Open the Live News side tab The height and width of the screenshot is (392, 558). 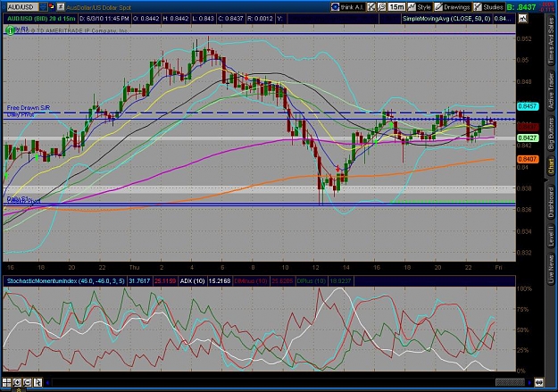551,267
